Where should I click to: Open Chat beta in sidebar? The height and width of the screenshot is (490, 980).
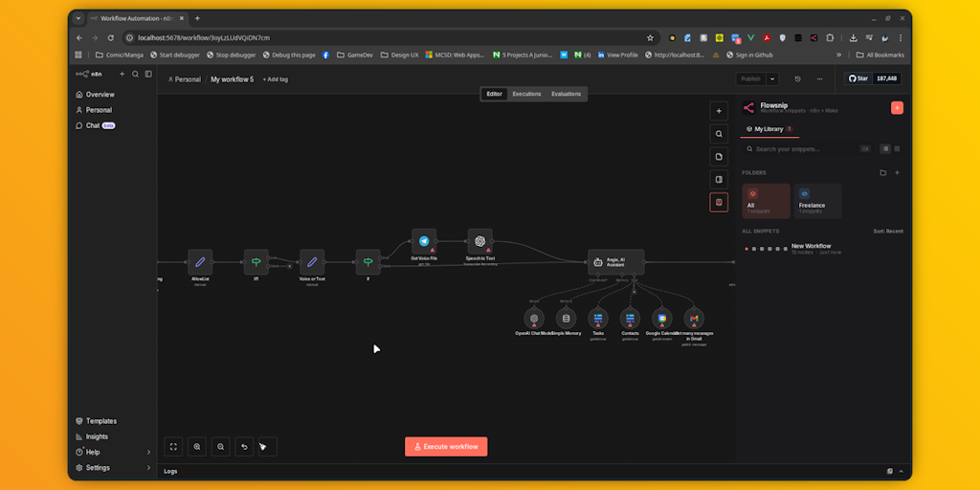click(x=95, y=125)
